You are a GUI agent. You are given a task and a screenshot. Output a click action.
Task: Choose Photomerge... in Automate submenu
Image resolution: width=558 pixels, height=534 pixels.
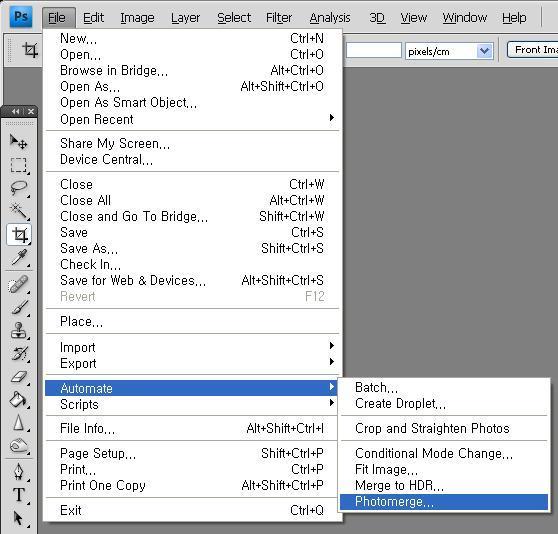pyautogui.click(x=444, y=502)
